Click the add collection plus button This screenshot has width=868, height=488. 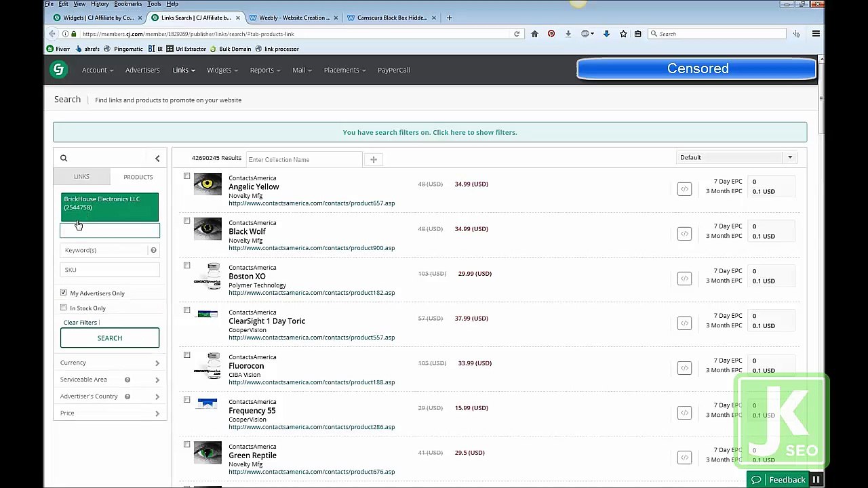coord(374,159)
